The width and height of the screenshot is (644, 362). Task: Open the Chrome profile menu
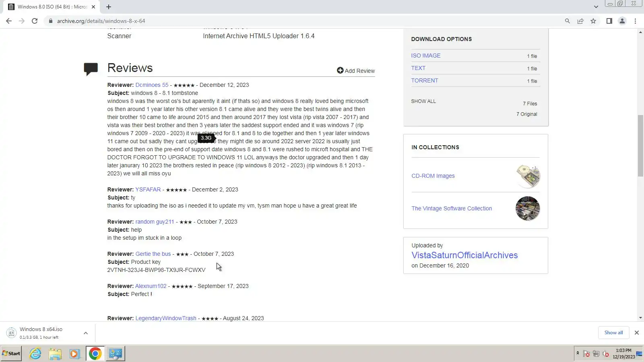[x=622, y=21]
